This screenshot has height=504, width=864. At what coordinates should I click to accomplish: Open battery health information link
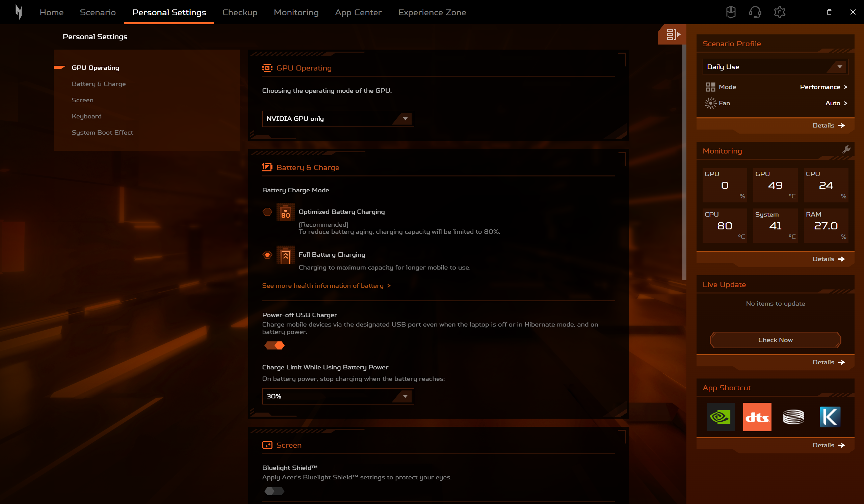click(x=326, y=285)
